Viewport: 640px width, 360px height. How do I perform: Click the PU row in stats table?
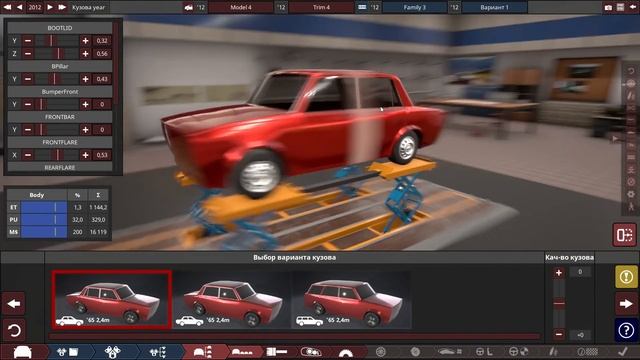point(59,220)
